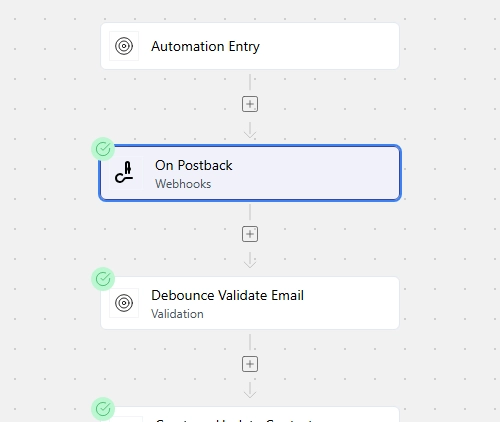Click the On Postback title text
The image size is (500, 422).
point(194,166)
